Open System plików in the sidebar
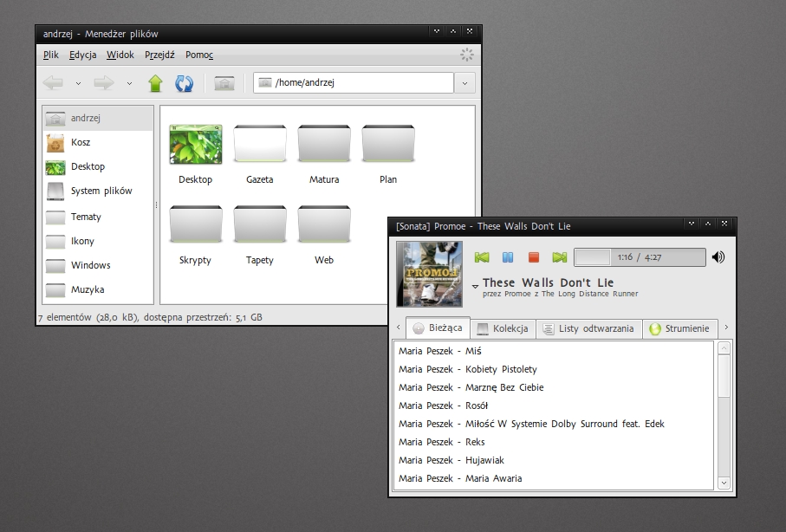Screen dimensions: 786x532 coord(98,191)
